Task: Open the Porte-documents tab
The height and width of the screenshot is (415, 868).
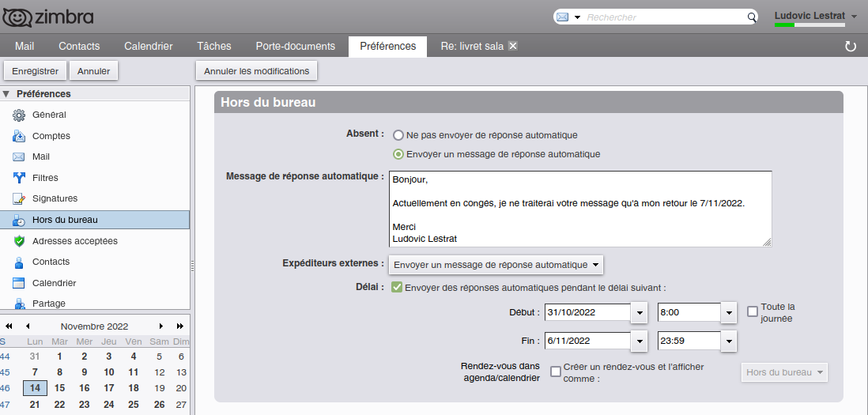Action: tap(295, 47)
